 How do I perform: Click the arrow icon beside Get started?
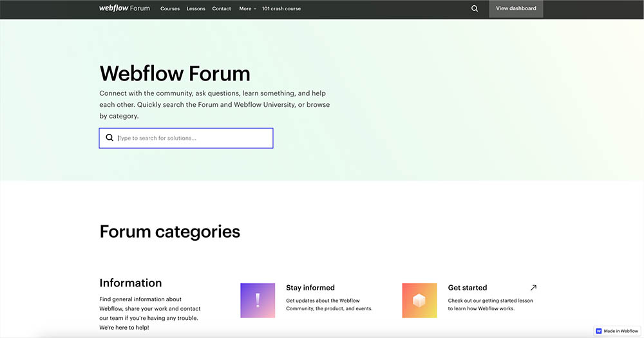[533, 288]
